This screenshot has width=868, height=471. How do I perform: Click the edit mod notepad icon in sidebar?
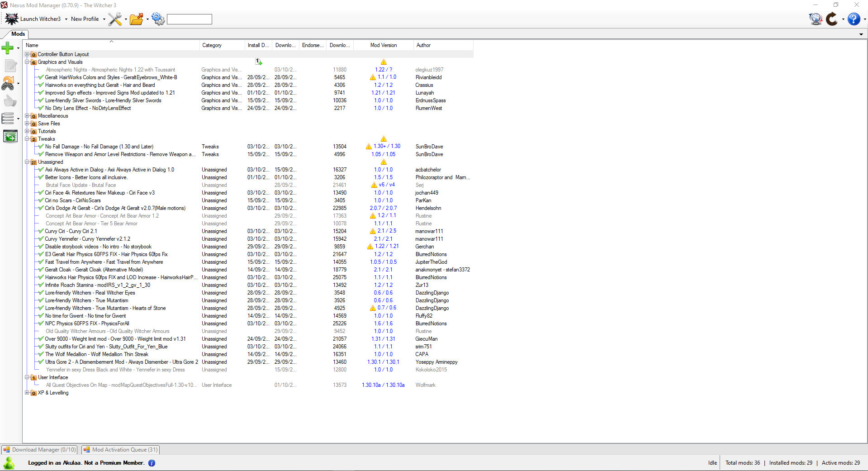pos(10,66)
